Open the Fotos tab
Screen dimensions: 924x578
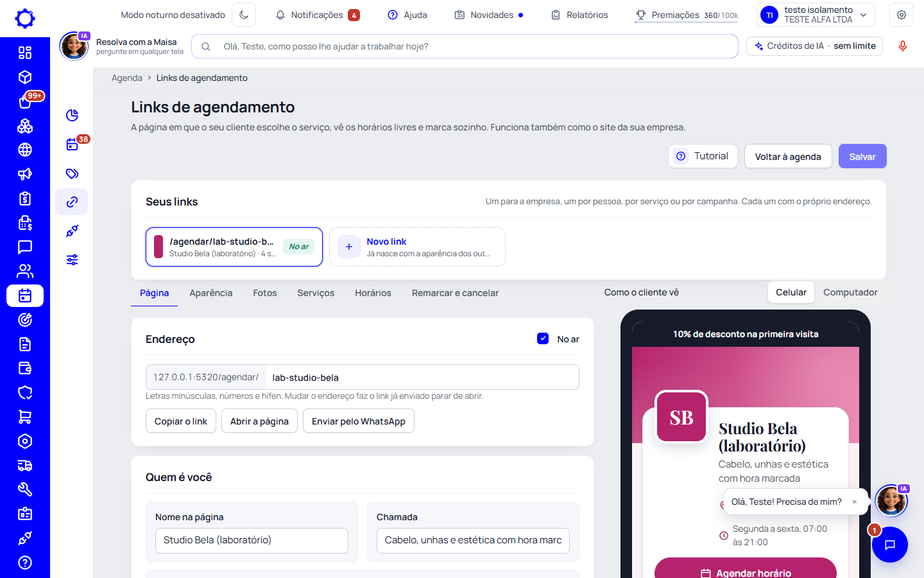pos(265,293)
